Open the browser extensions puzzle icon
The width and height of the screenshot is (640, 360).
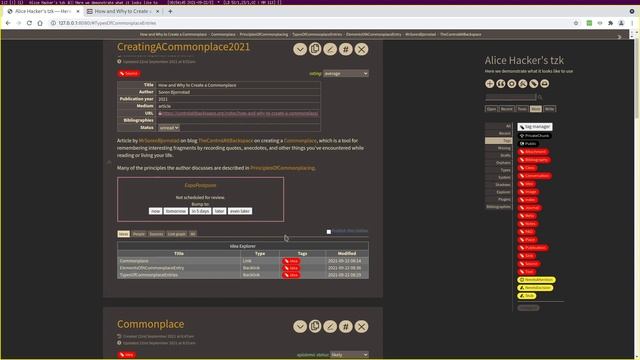[x=611, y=23]
